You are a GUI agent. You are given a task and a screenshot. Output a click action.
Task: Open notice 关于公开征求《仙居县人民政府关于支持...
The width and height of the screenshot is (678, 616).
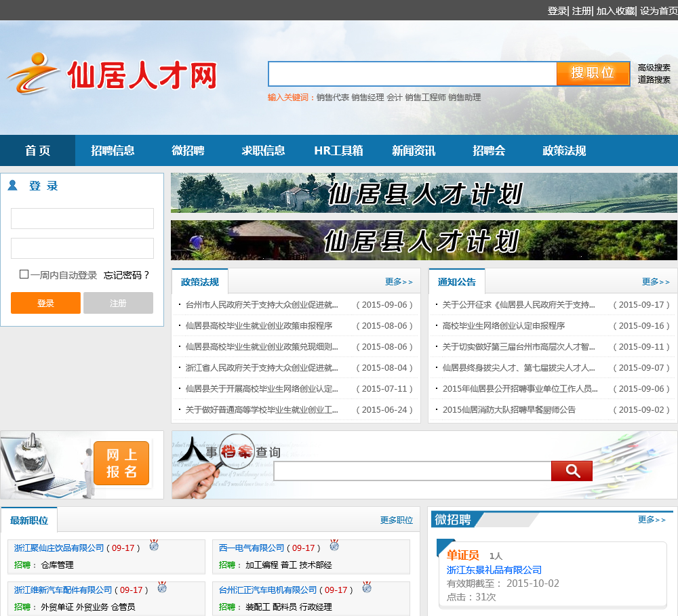pyautogui.click(x=519, y=305)
